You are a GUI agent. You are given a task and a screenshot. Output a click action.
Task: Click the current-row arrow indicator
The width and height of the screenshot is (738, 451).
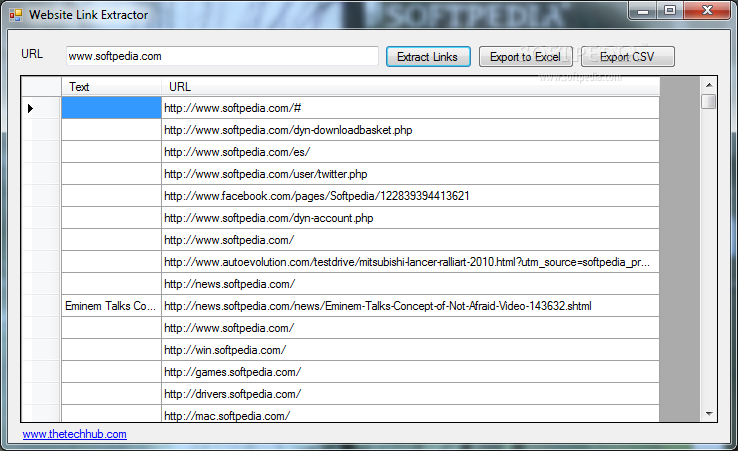click(31, 108)
